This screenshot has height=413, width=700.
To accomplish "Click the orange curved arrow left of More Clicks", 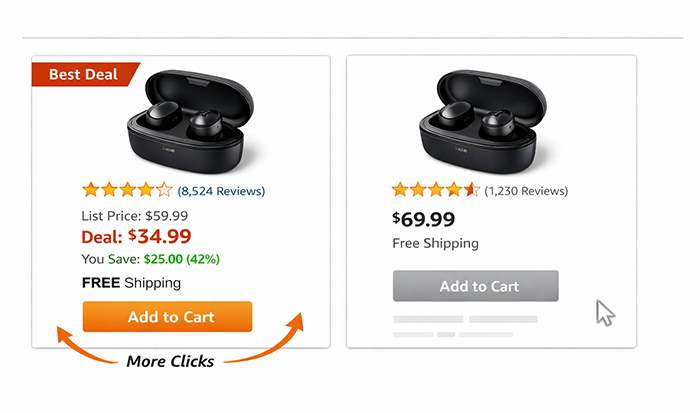I will (82, 345).
